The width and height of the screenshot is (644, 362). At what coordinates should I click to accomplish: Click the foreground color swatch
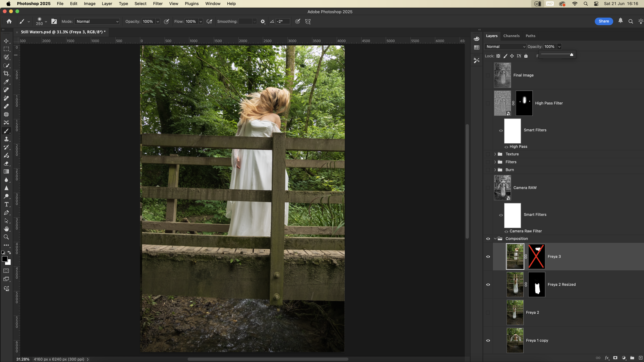[5, 259]
